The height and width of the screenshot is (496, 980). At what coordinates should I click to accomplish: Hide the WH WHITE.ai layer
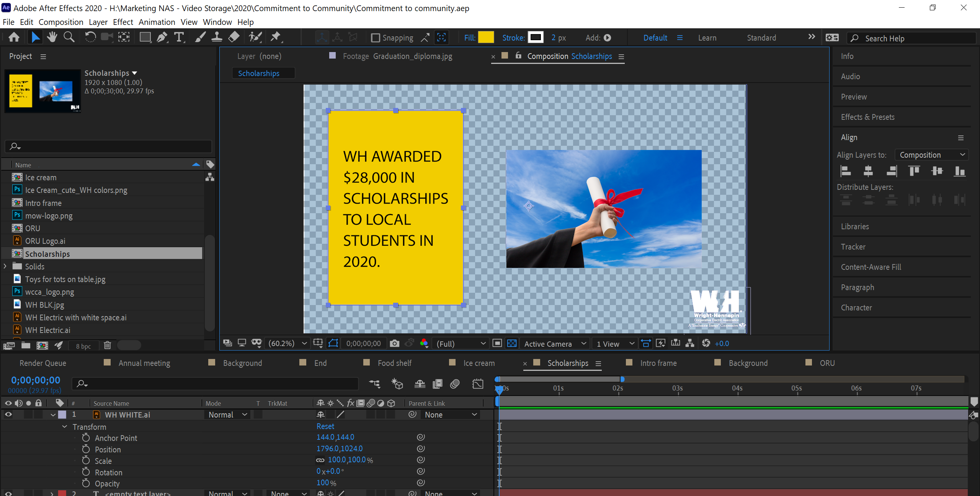coord(8,414)
